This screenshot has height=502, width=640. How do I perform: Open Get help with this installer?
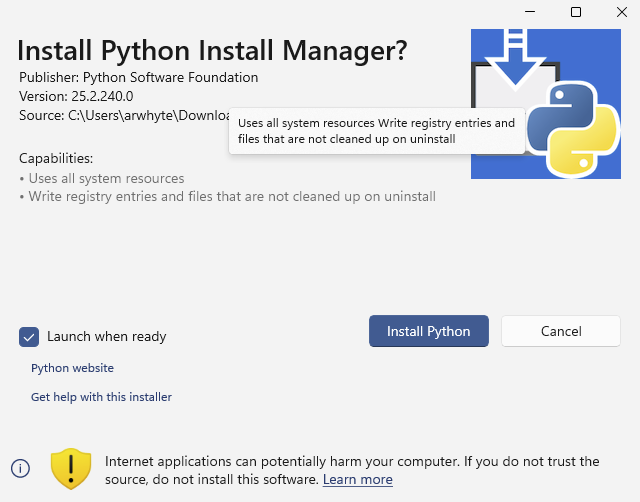101,397
